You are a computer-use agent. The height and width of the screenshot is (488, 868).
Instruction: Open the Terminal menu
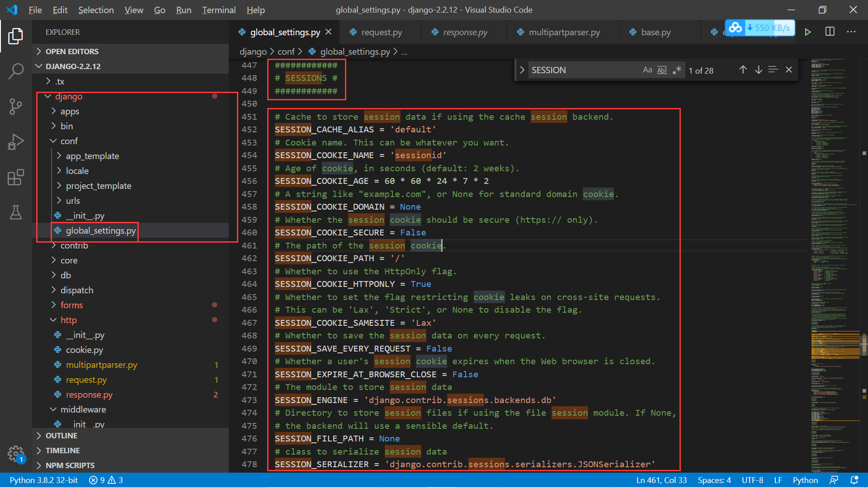tap(218, 10)
